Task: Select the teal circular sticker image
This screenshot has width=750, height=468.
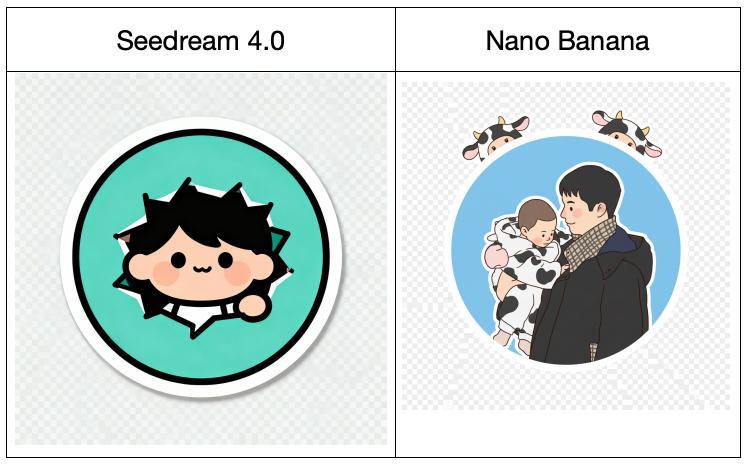Action: [x=201, y=257]
